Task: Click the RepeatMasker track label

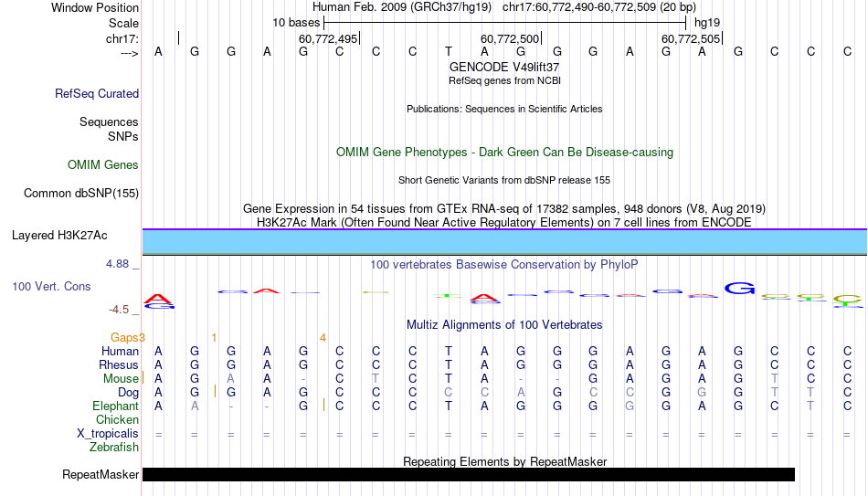Action: pyautogui.click(x=101, y=474)
